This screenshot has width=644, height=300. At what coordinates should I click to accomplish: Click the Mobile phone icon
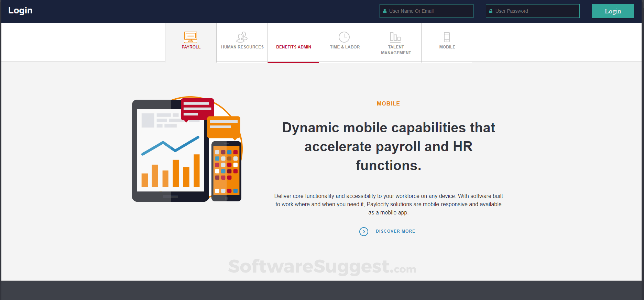coord(447,37)
